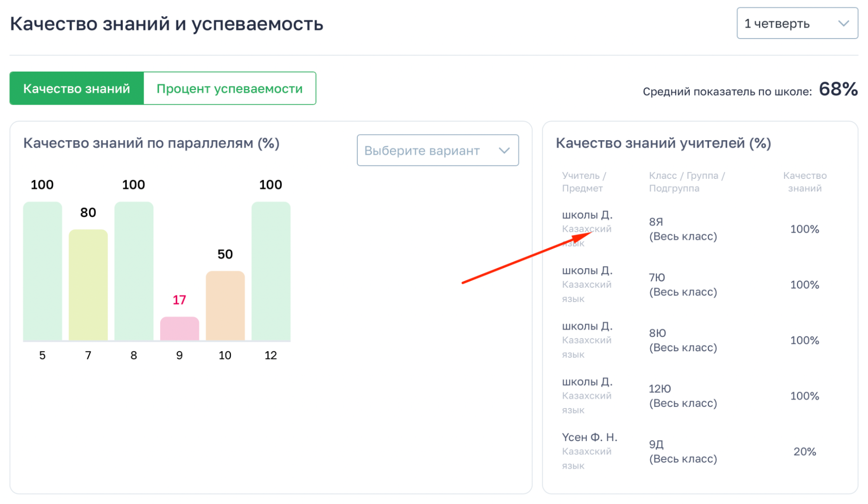Click the 20% quality value for 9Д
Screen dimensions: 868x504
[804, 451]
